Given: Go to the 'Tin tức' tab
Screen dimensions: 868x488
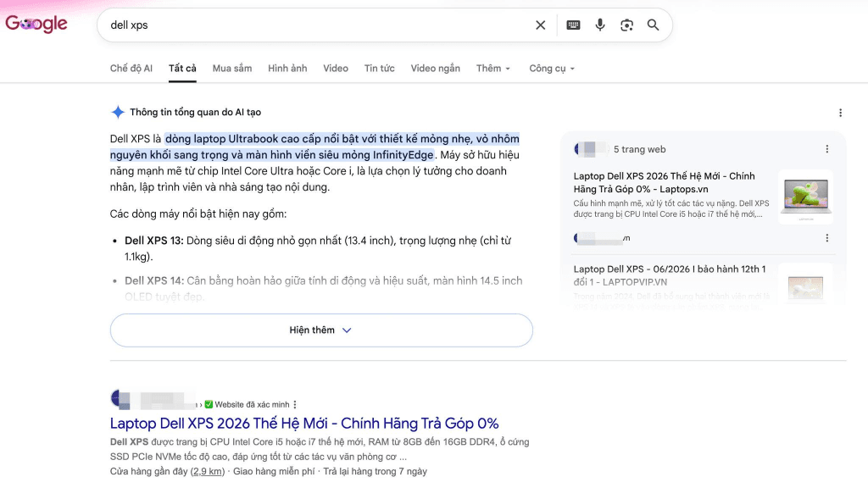Looking at the screenshot, I should pos(379,69).
